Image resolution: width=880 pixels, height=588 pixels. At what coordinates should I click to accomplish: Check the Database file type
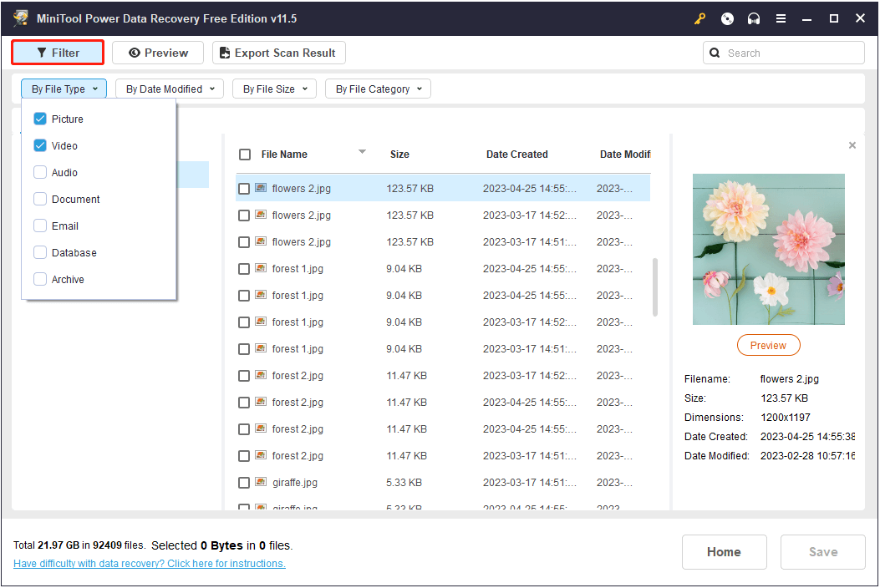(x=40, y=252)
